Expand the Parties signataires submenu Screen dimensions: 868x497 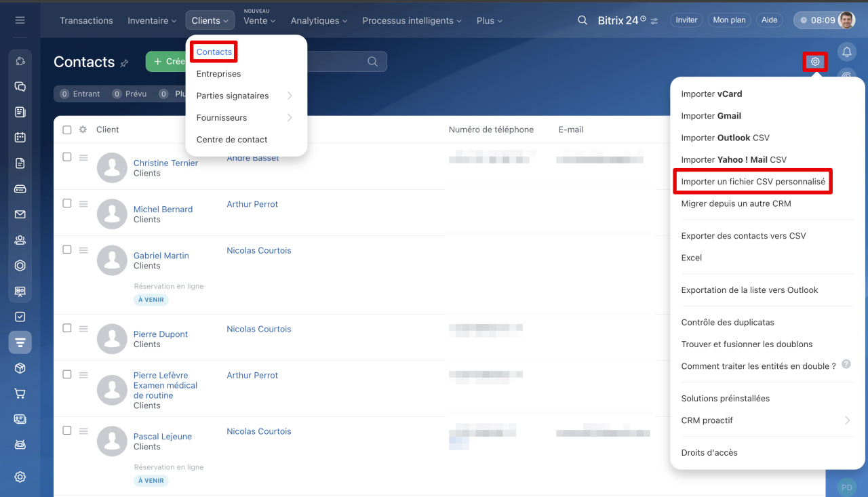click(x=290, y=96)
